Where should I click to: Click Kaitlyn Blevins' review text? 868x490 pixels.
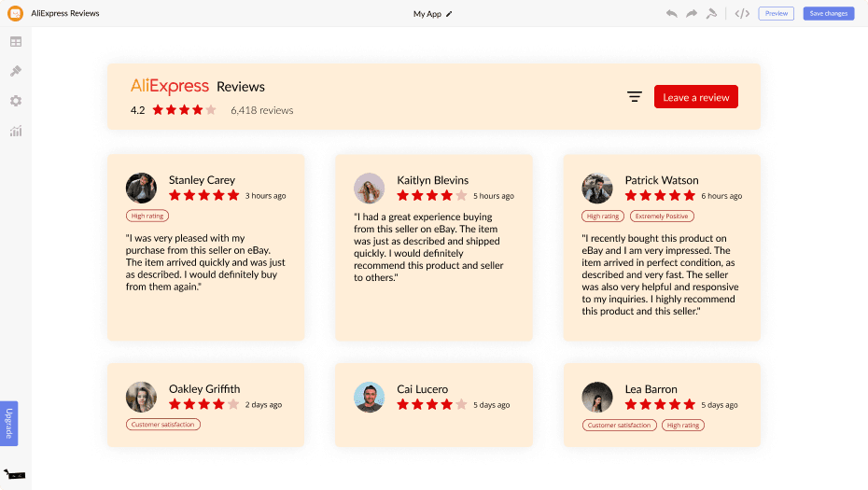click(429, 247)
